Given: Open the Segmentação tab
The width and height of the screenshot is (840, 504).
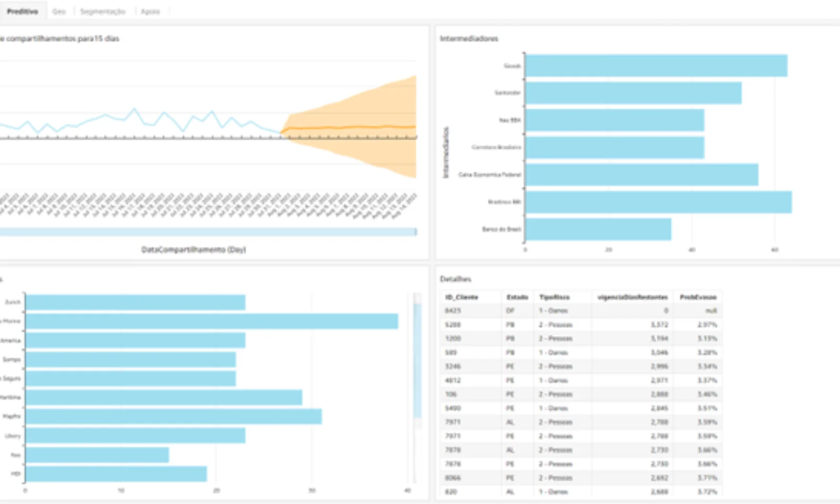Looking at the screenshot, I should [x=102, y=11].
